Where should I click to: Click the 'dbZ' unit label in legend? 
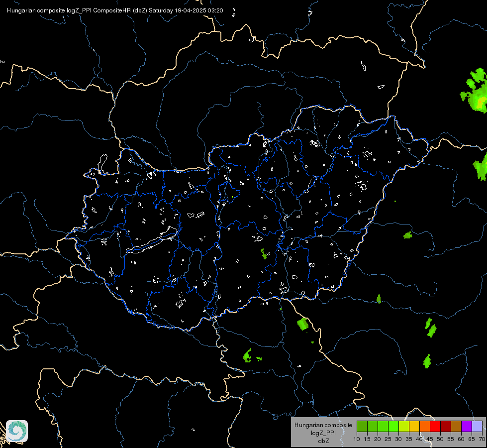coord(323,441)
